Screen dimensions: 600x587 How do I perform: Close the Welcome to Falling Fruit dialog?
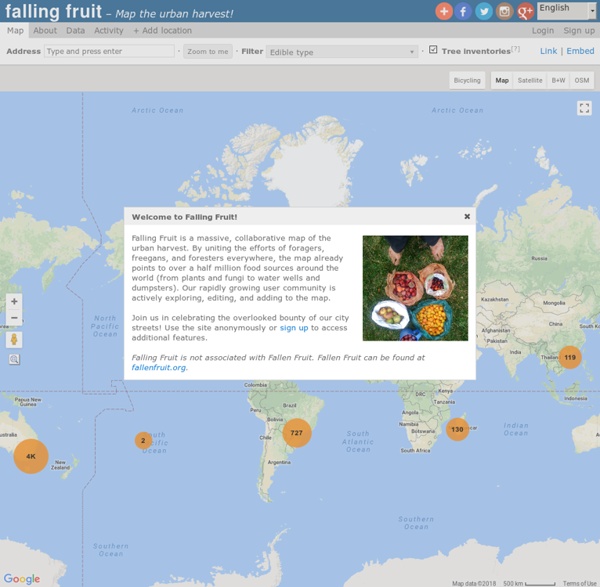pos(467,217)
